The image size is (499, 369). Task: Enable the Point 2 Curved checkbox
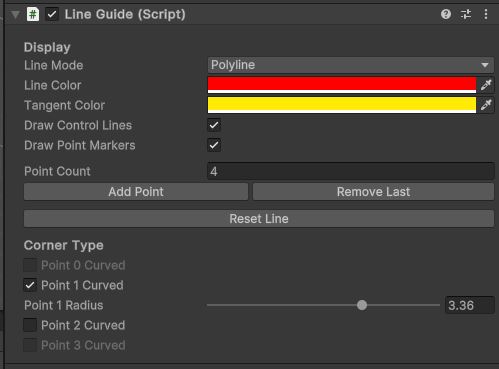pos(30,325)
